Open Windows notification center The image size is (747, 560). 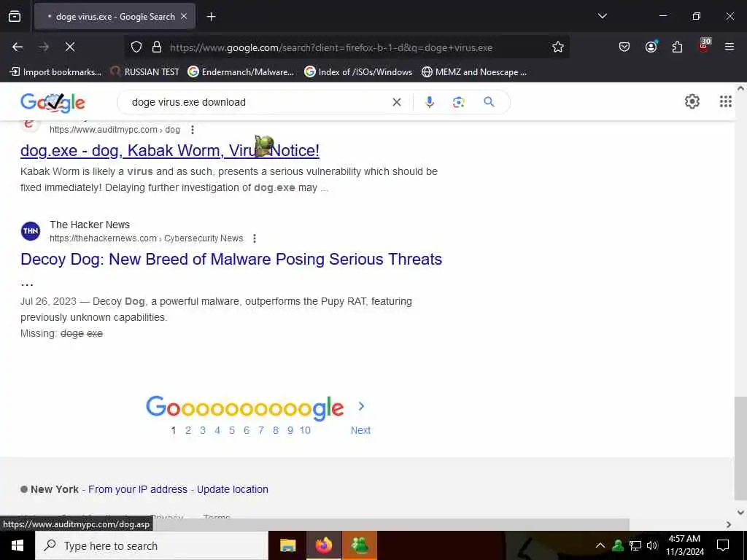point(723,545)
